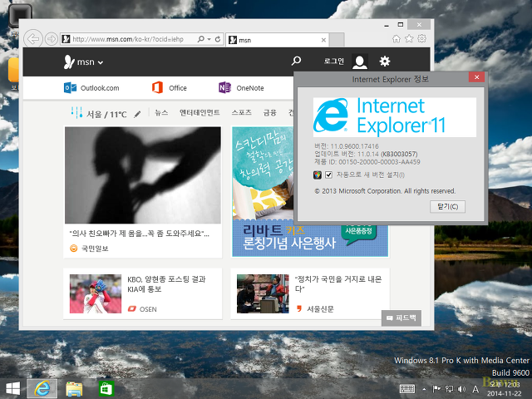Open Favorites star icon in Internet Explorer
The width and height of the screenshot is (532, 399).
[x=409, y=39]
